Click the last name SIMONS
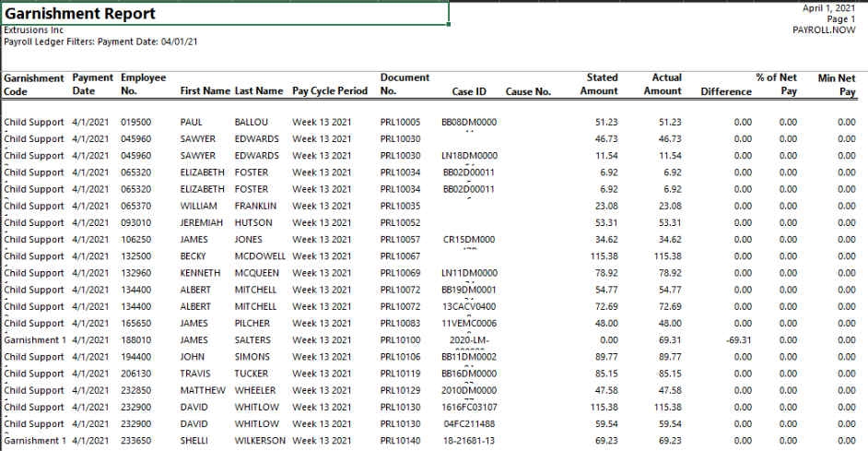This screenshot has height=451, width=868. (x=252, y=357)
